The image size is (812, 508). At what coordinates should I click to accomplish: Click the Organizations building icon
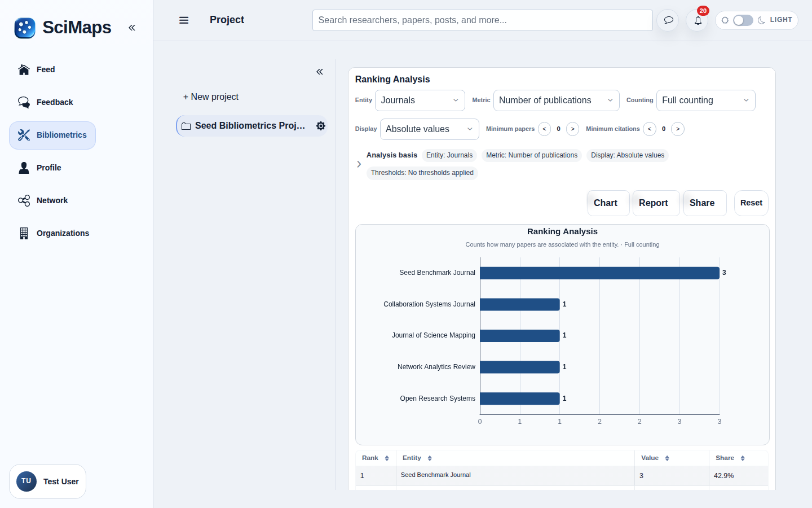pyautogui.click(x=24, y=233)
